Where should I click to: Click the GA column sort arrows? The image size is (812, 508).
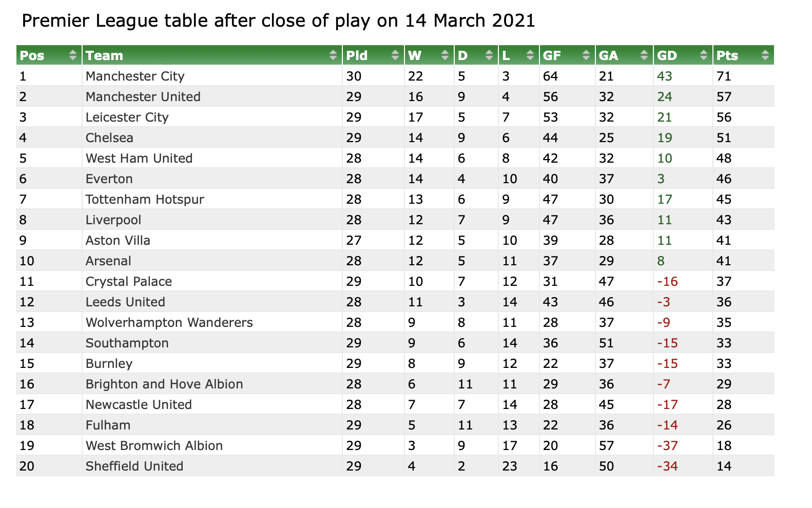[644, 55]
